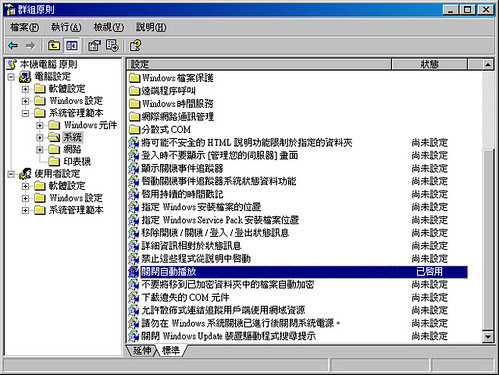The height and width of the screenshot is (375, 499).
Task: Expand the 網路 tree node
Action: point(40,150)
